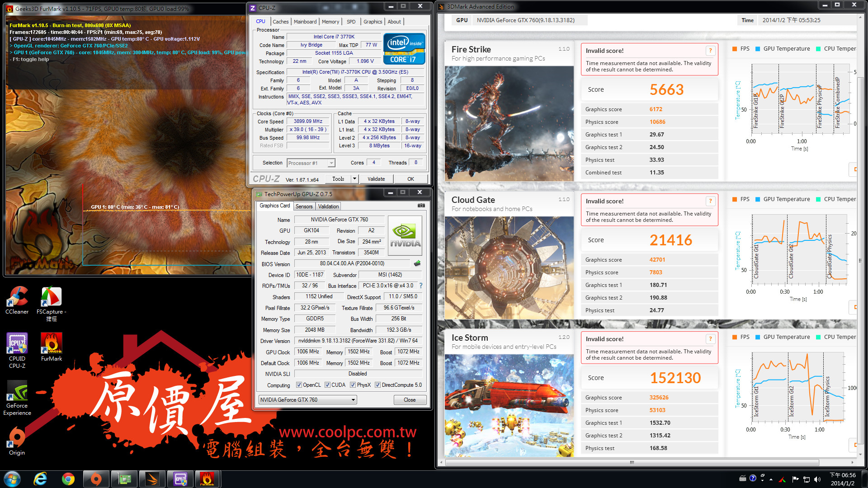Viewport: 868px width, 488px height.
Task: Launch Internet Explorer from taskbar
Action: point(40,479)
